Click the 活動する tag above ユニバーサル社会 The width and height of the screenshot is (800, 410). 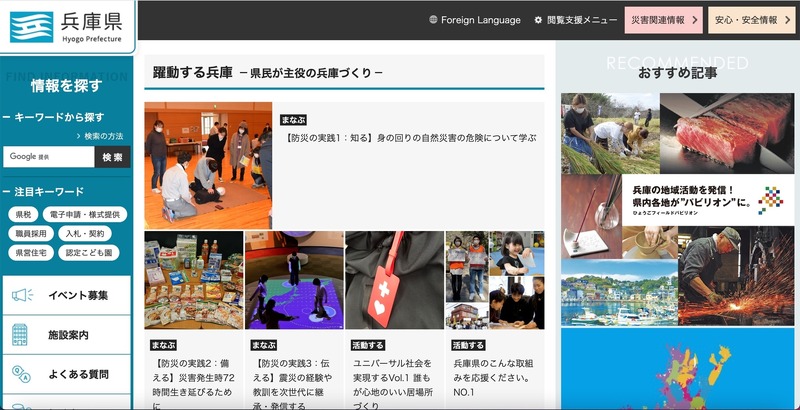pos(368,345)
